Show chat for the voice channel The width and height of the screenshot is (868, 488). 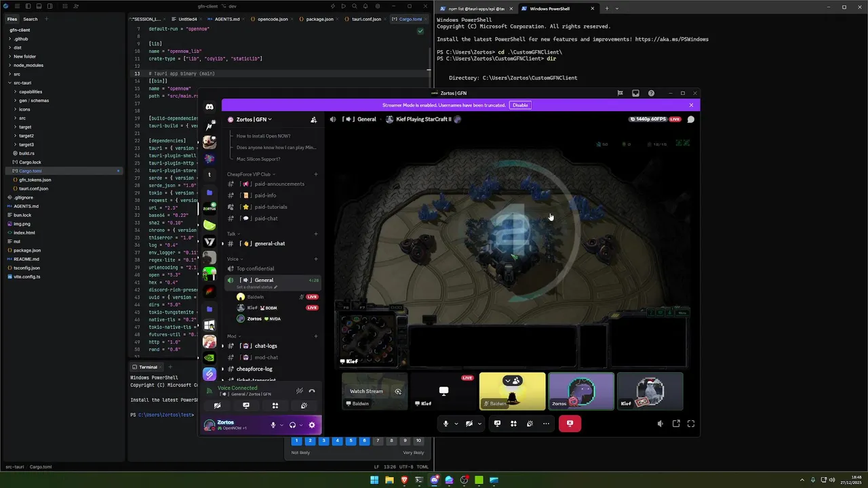click(x=690, y=119)
